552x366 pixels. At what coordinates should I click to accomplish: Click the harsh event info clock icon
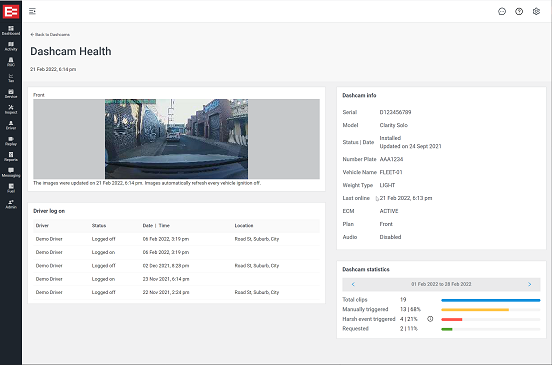(430, 319)
